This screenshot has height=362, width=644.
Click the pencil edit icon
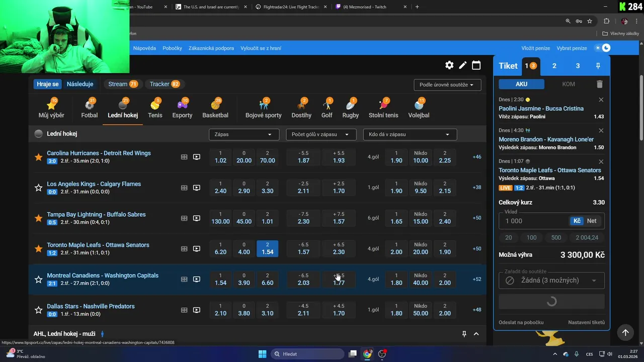click(463, 65)
